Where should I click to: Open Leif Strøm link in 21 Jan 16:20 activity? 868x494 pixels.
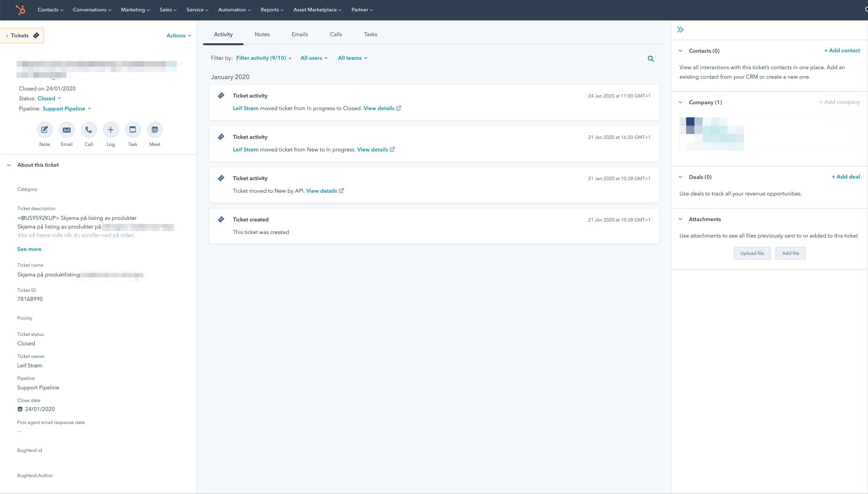pyautogui.click(x=246, y=149)
